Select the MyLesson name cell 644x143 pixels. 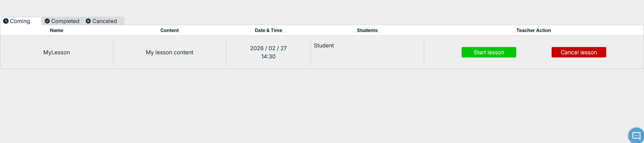57,52
